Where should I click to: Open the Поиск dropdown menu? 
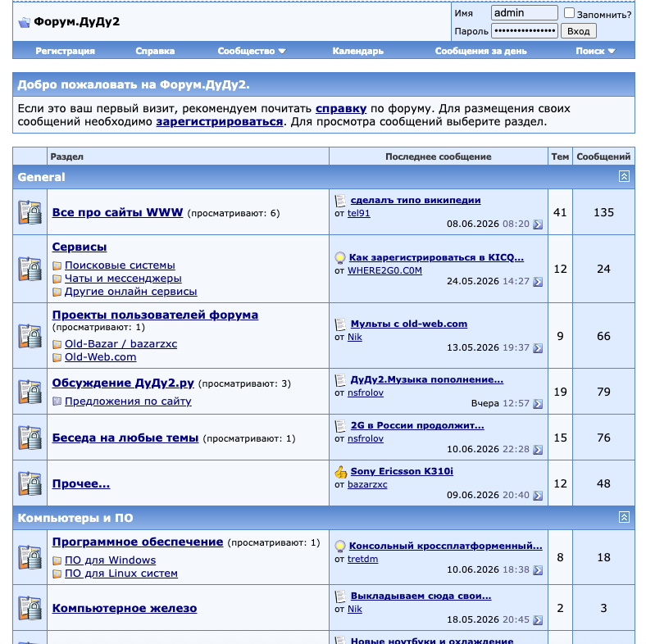click(595, 51)
